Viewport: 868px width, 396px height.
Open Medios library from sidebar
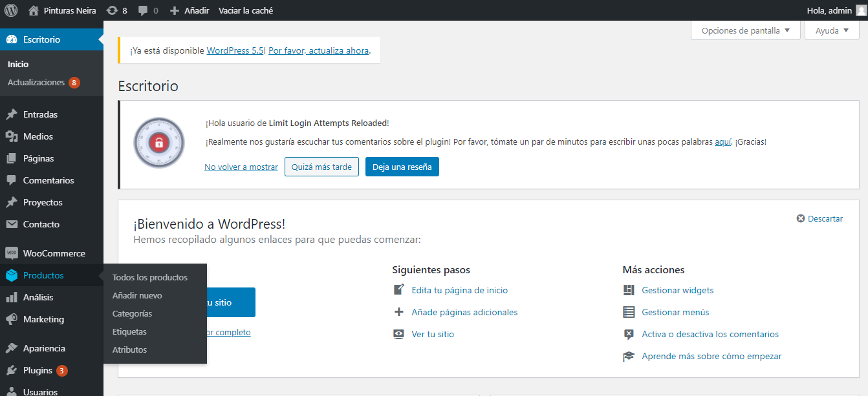pos(38,136)
